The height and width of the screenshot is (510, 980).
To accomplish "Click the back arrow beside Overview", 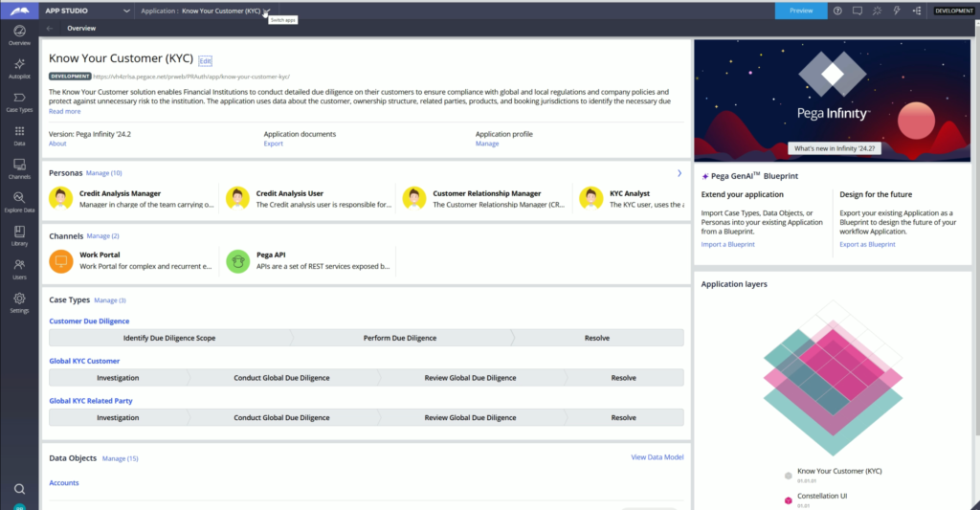I will coord(50,28).
